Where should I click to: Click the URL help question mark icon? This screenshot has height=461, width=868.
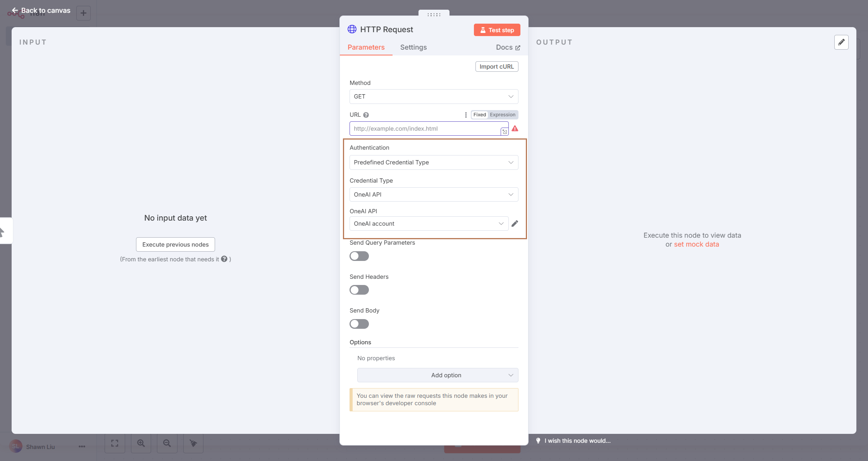[366, 115]
